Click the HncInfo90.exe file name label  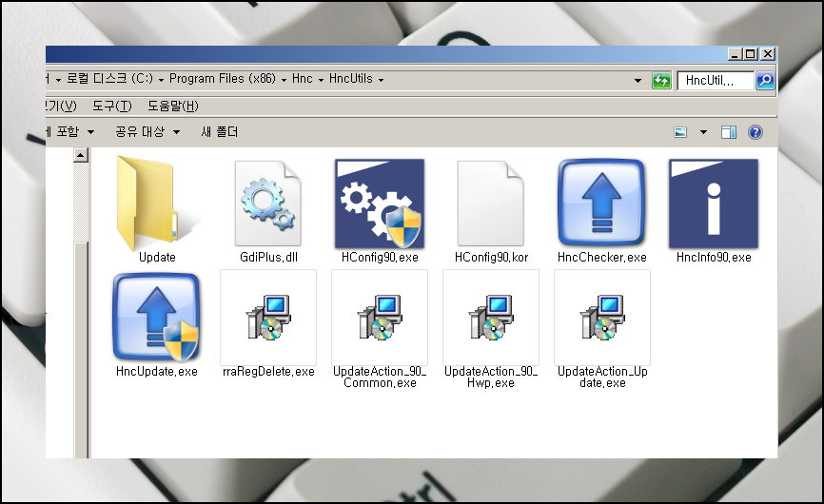point(714,258)
